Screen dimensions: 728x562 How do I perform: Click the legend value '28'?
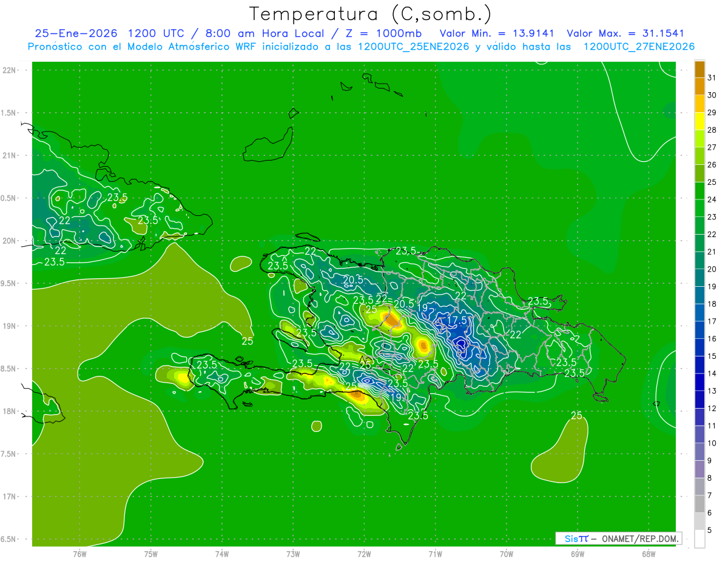(712, 130)
